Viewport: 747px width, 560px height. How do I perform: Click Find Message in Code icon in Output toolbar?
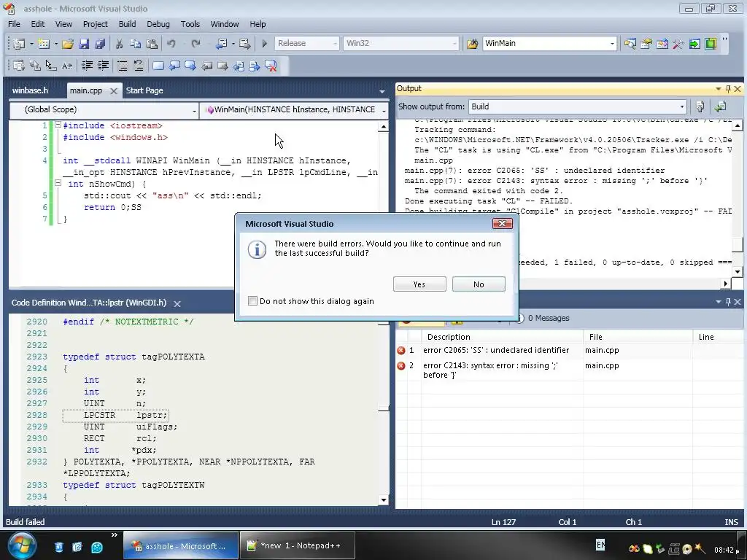click(x=700, y=106)
